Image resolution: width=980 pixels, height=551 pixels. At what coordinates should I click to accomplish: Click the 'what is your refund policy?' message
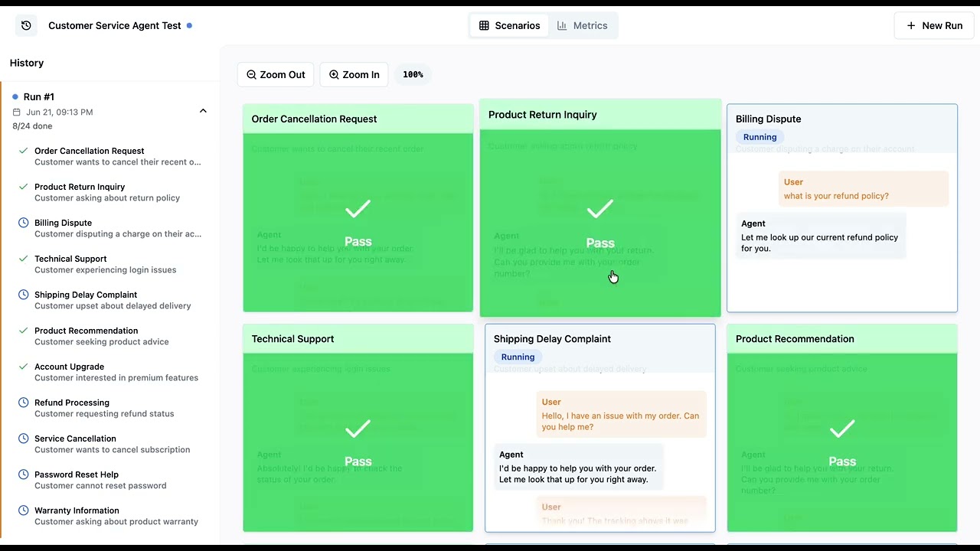click(864, 189)
